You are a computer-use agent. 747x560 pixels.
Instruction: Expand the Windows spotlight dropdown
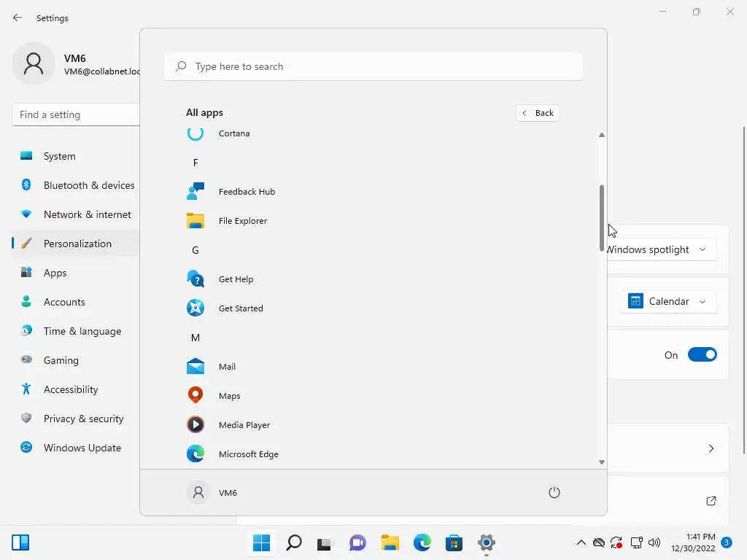tap(661, 249)
